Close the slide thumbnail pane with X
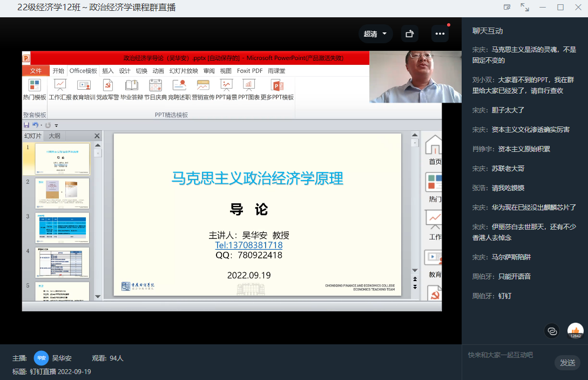This screenshot has width=588, height=380. click(97, 136)
